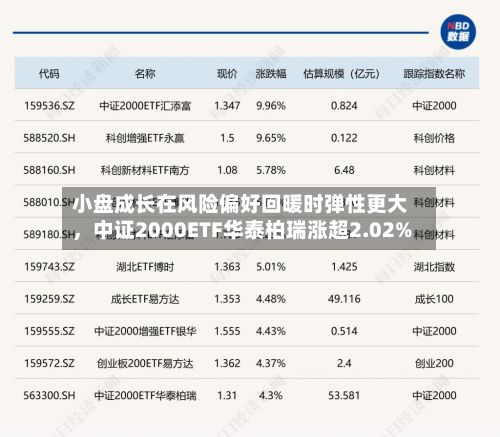500x437 pixels.
Task: Select price value 1.353
Action: [227, 299]
